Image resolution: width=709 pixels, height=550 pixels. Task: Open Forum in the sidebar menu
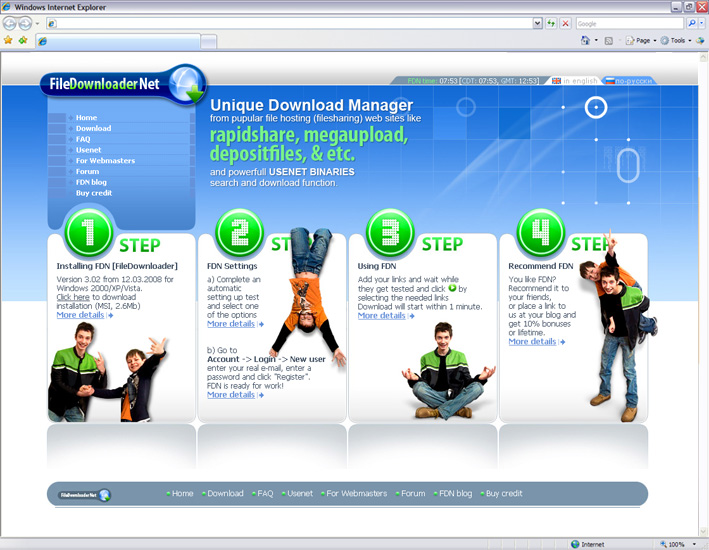(x=87, y=171)
